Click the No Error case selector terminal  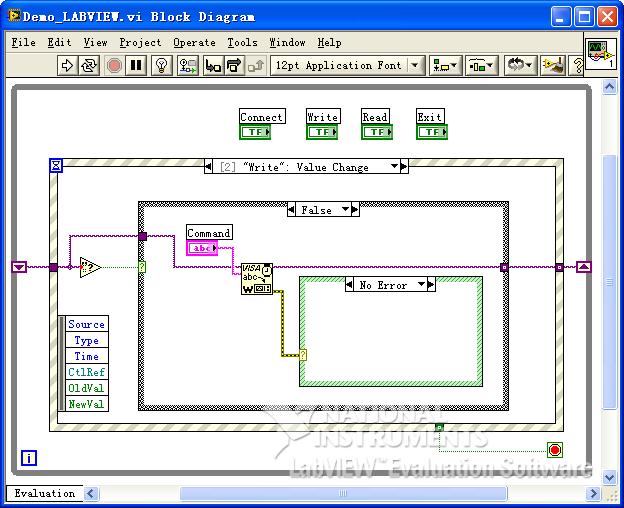coord(303,354)
